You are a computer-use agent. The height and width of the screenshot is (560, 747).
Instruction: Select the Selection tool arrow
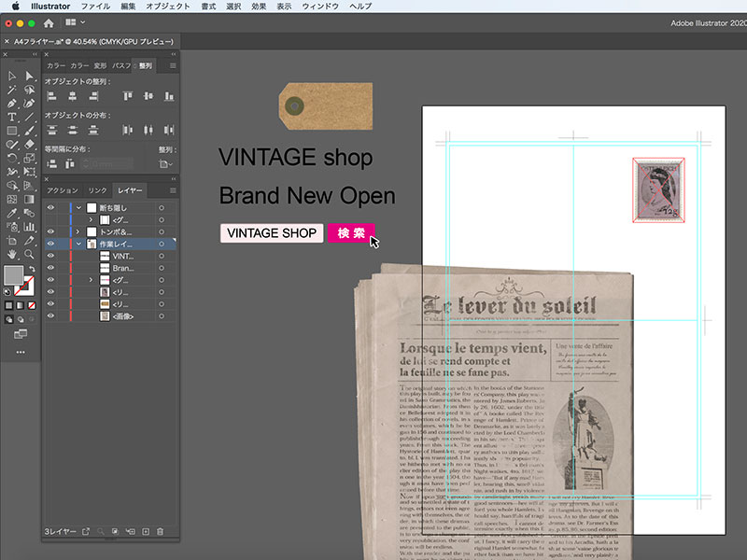pos(12,77)
